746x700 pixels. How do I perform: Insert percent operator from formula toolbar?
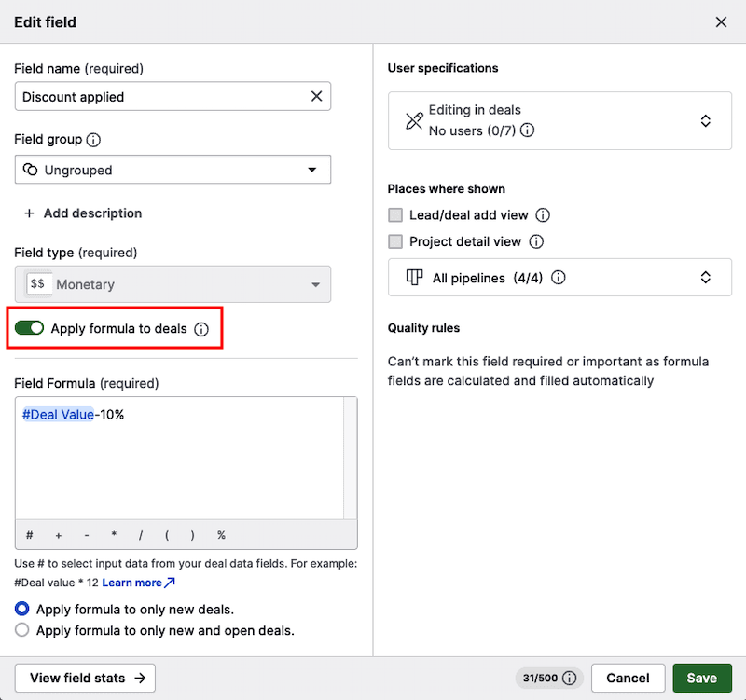click(x=221, y=535)
